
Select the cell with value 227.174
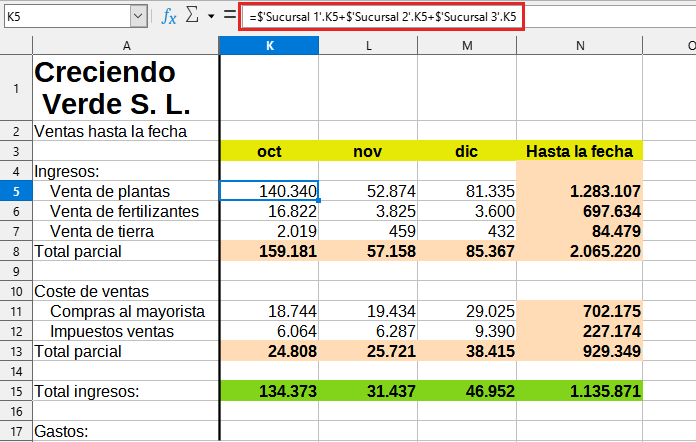click(580, 331)
